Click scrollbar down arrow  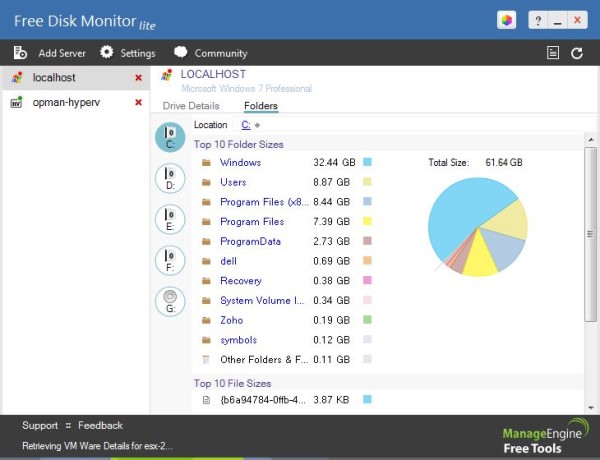591,408
